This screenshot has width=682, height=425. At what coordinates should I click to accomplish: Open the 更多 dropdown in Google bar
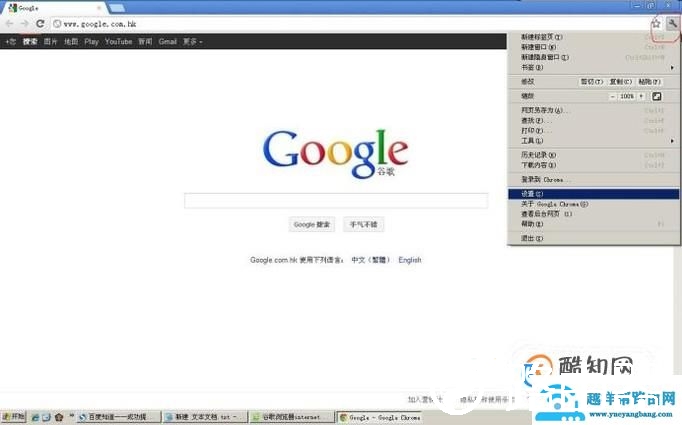[x=193, y=42]
